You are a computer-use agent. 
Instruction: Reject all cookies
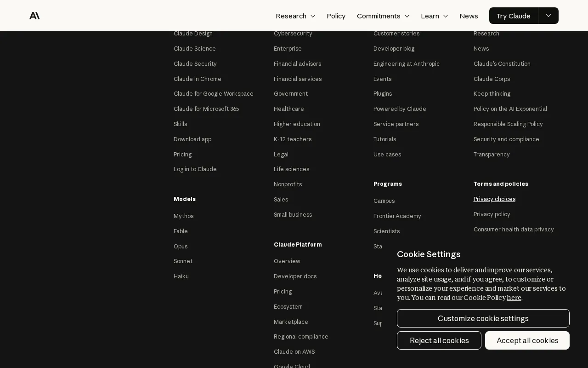pos(439,340)
